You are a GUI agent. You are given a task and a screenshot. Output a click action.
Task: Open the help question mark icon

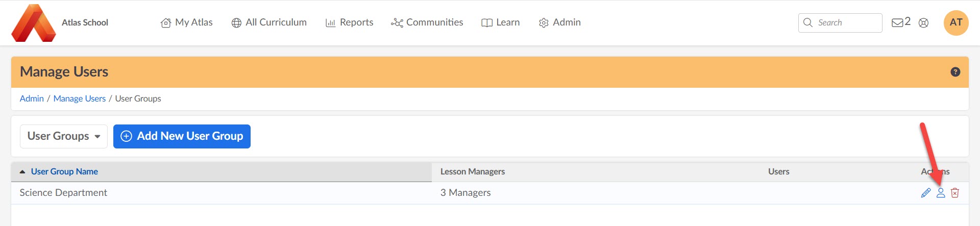click(955, 72)
